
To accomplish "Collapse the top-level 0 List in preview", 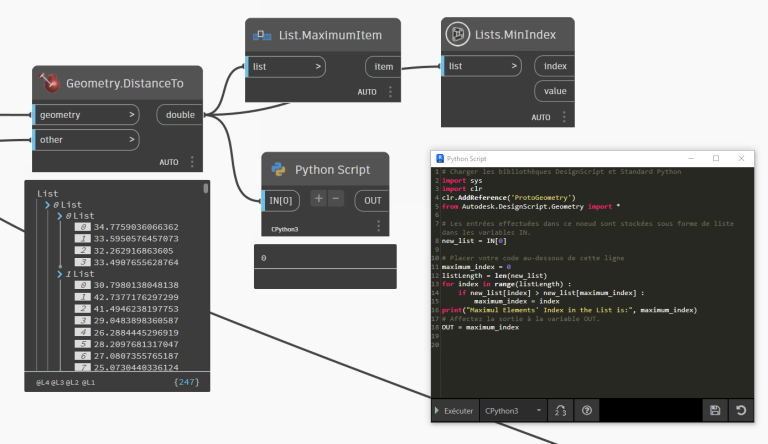I will [x=48, y=205].
